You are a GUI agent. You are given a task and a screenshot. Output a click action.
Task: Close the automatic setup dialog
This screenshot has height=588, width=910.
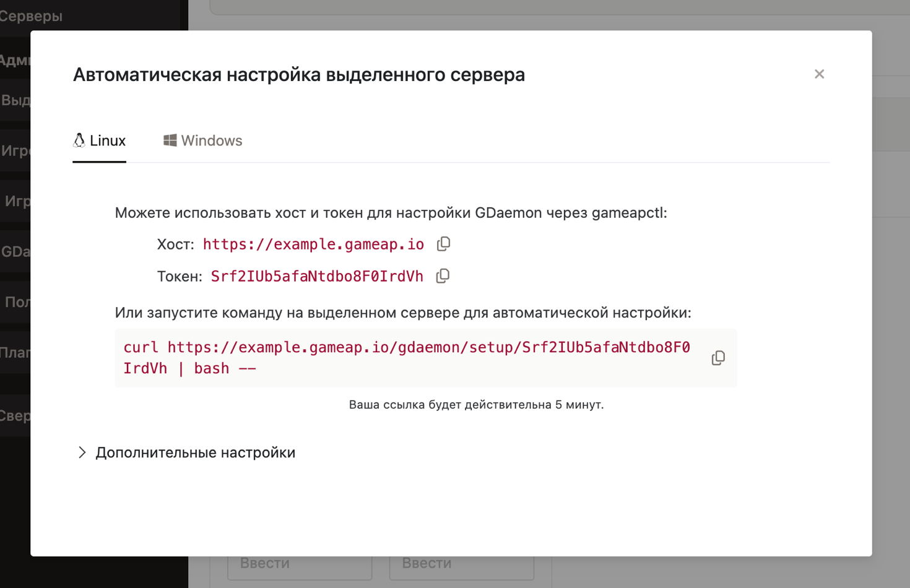coord(819,74)
